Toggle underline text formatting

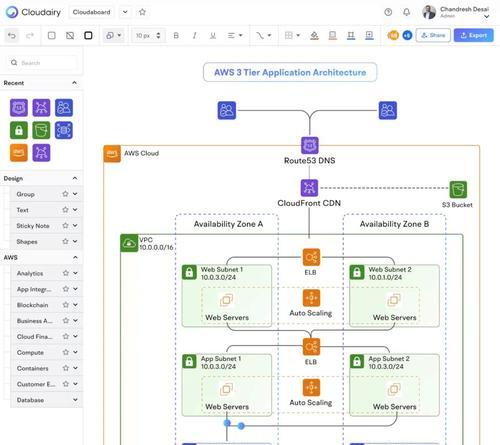[x=213, y=35]
